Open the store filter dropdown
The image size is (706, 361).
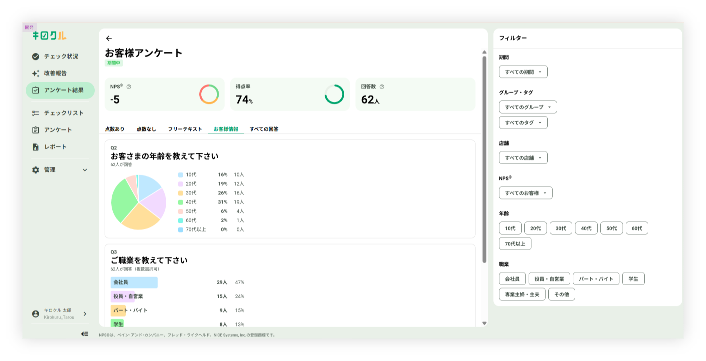tap(523, 158)
